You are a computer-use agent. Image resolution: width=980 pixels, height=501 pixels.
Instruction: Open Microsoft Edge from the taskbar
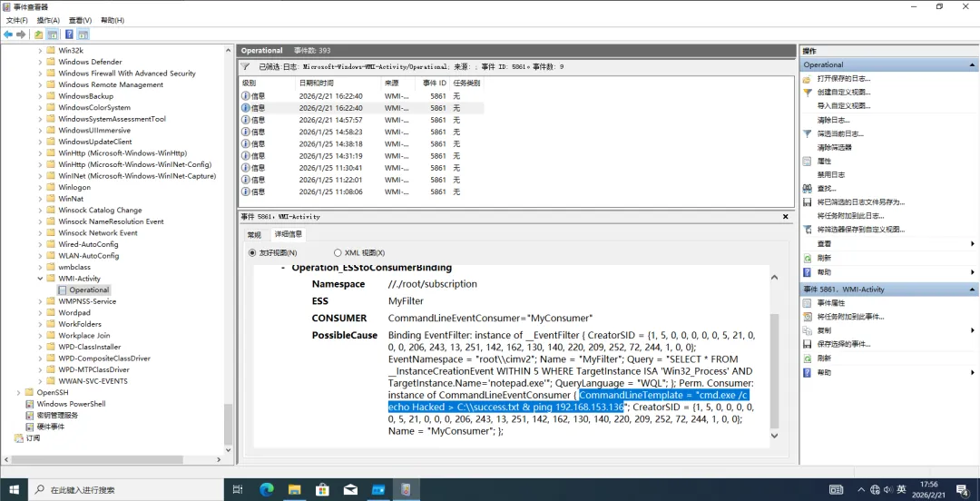point(266,489)
